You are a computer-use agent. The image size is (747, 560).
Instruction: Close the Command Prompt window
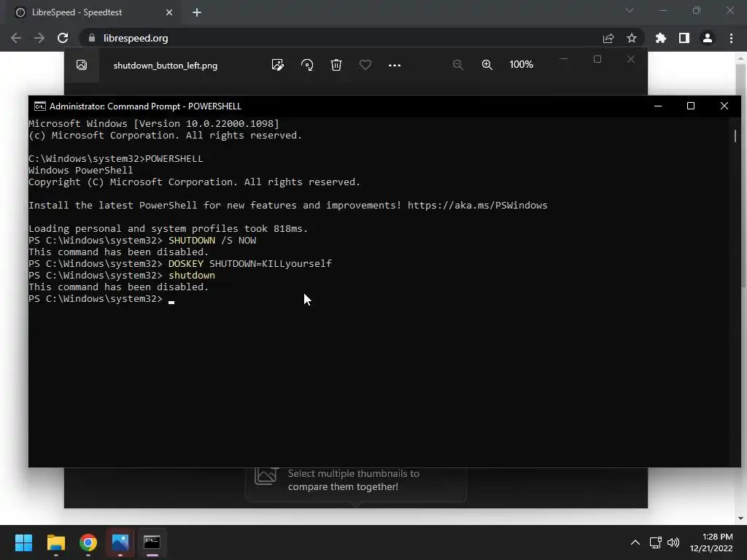tap(724, 106)
